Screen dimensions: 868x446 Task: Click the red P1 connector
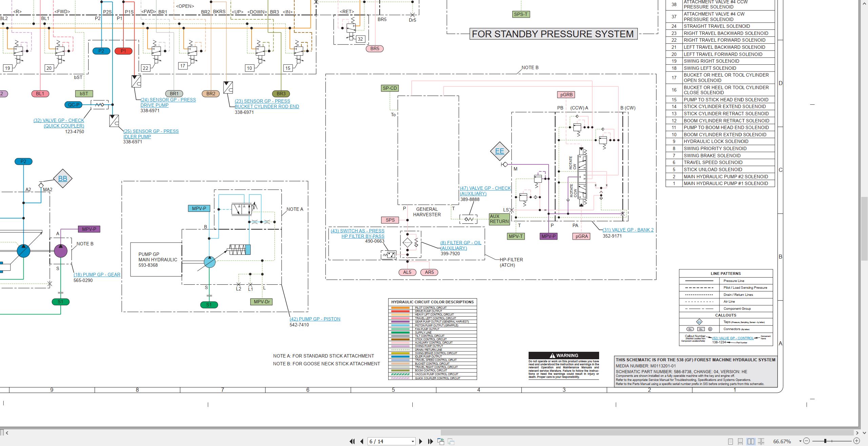pyautogui.click(x=123, y=51)
